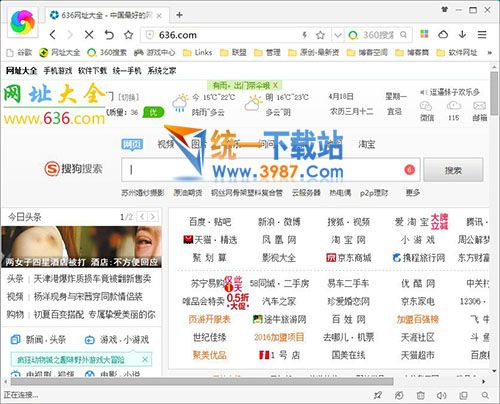Open the 游戏中心 bookmark
This screenshot has height=404, width=500.
154,52
